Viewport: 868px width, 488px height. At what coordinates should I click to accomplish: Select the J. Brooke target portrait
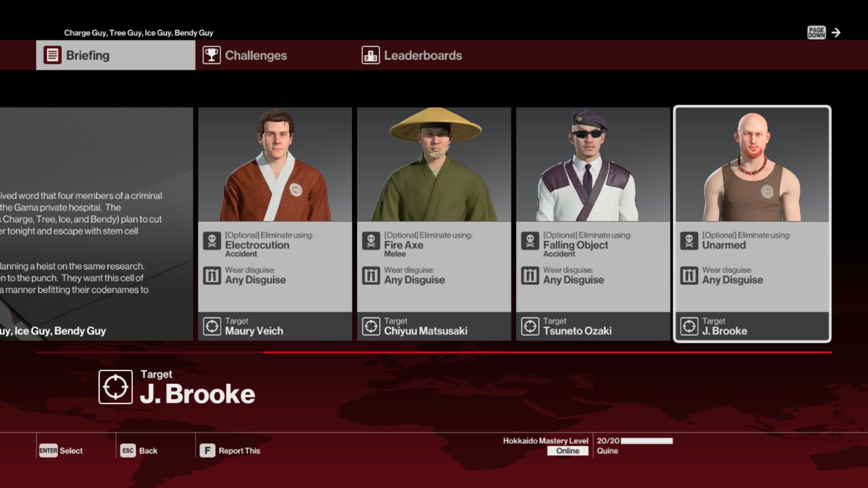752,164
